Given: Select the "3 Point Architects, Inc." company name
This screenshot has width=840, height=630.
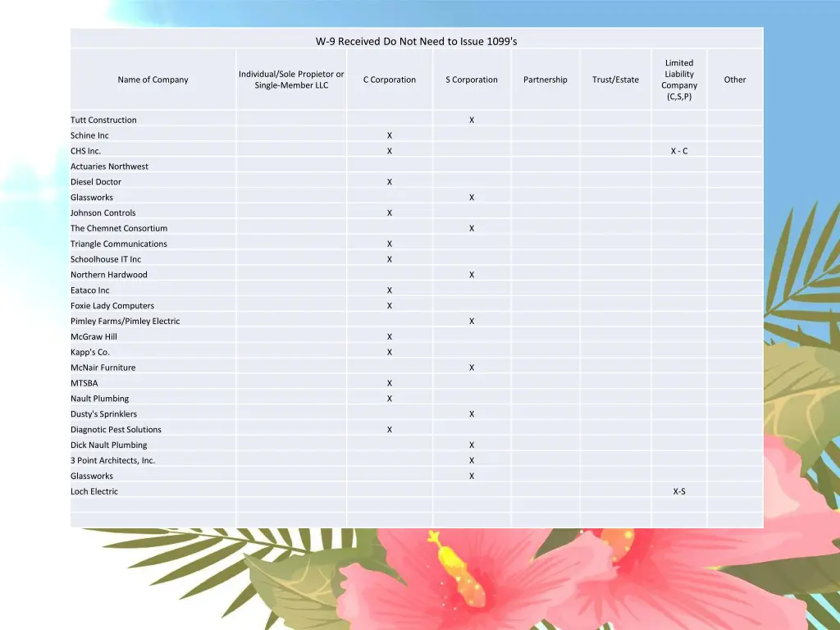Looking at the screenshot, I should coord(112,461).
